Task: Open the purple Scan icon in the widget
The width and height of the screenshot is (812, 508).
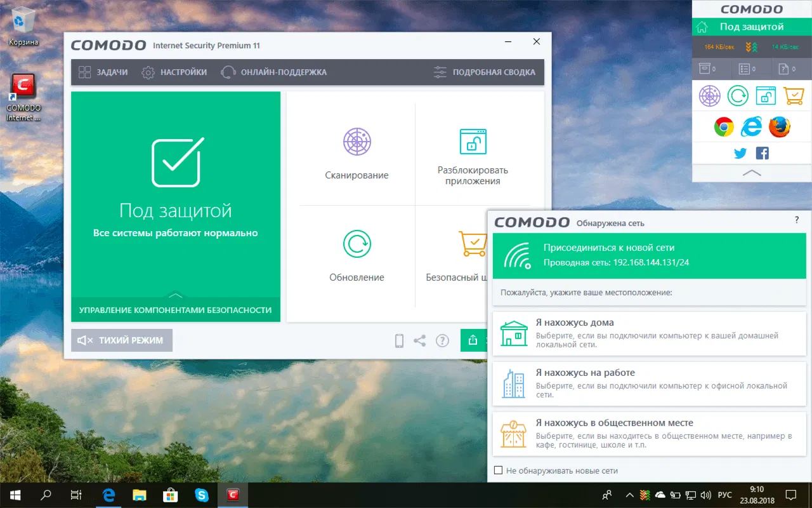Action: point(709,95)
